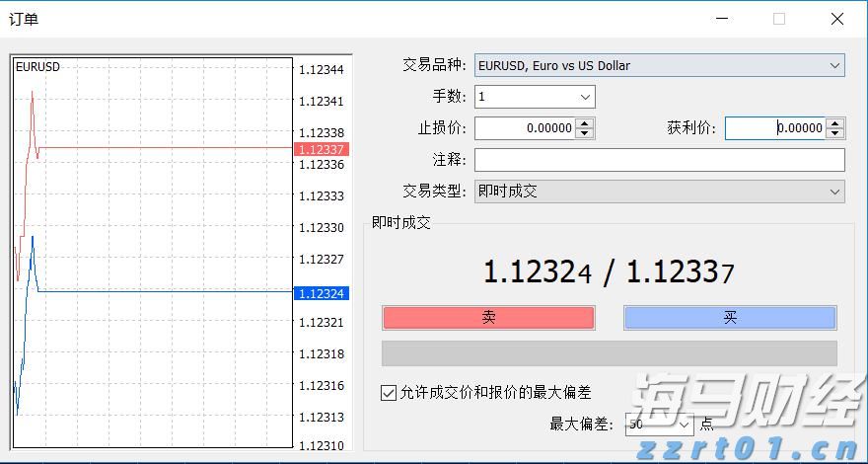Open the 交易品种 symbol dropdown

click(659, 66)
